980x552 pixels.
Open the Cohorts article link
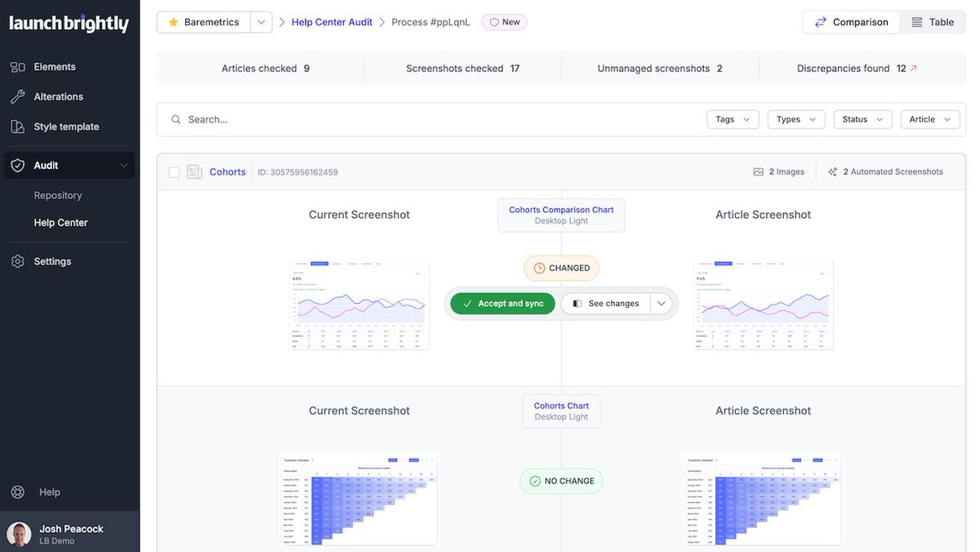pos(228,171)
